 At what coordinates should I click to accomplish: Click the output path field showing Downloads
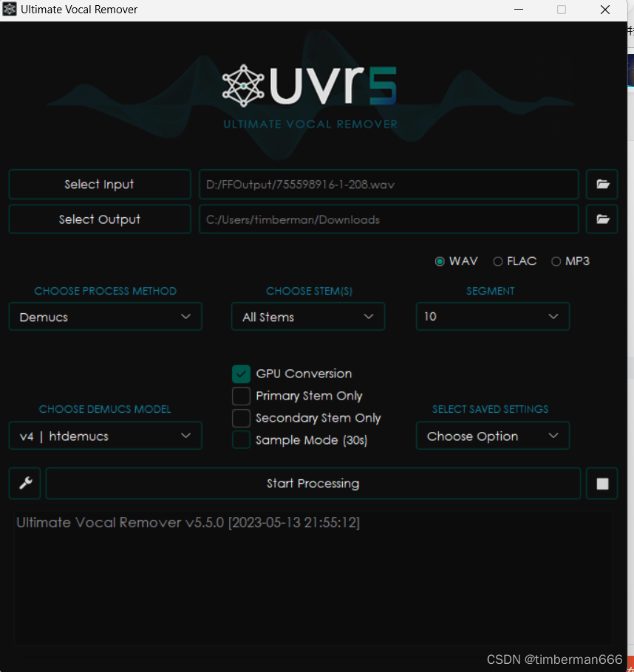[389, 219]
